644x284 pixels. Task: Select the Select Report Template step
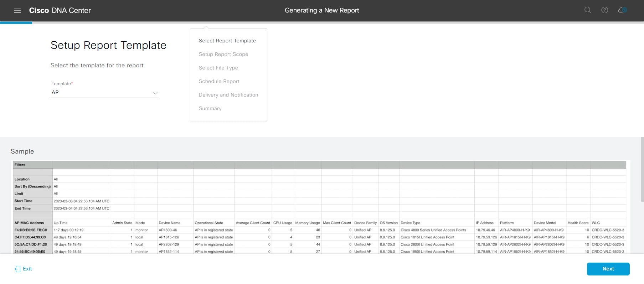(227, 41)
